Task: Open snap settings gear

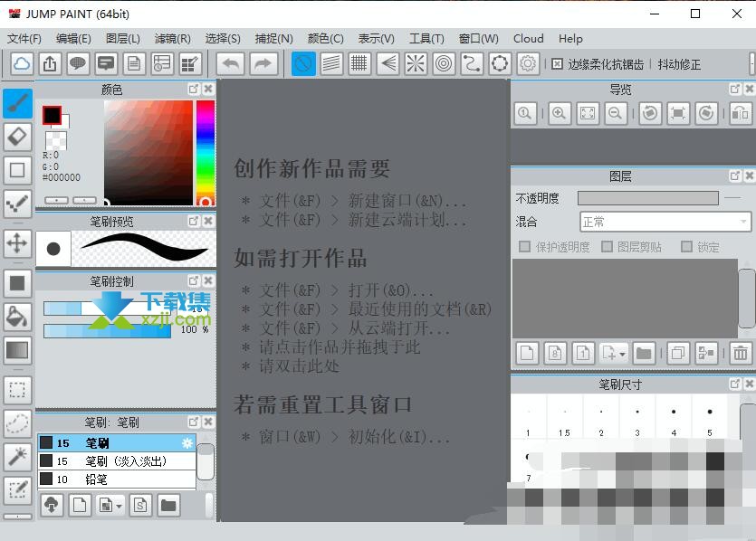Action: point(528,63)
